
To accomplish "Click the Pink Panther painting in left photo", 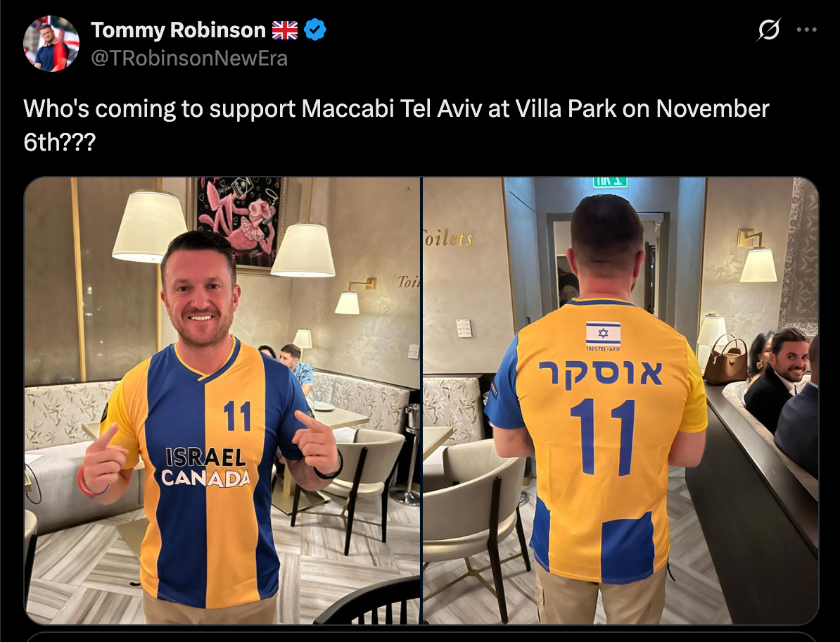I will click(237, 223).
